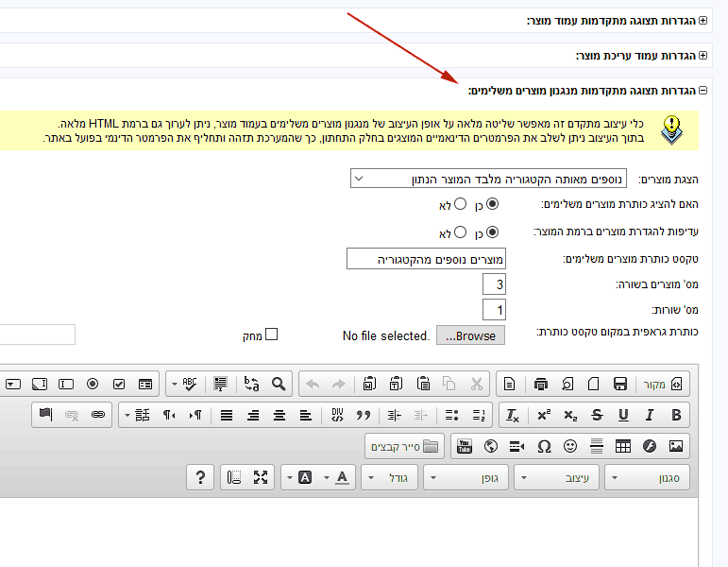Screen dimensions: 728x567
Task: Click the טקסט כותרת מוצרים משלימים input field
Action: tap(426, 258)
